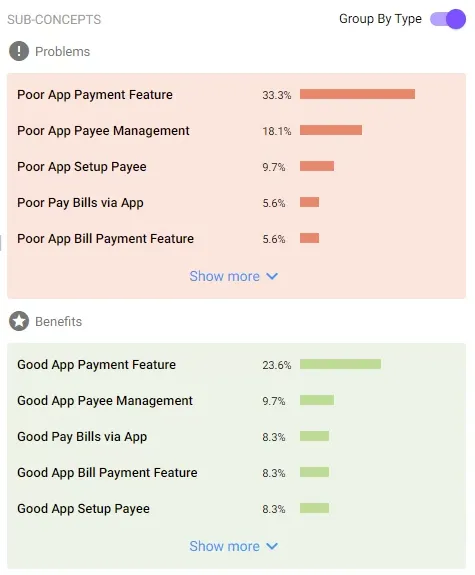
Task: Select Good App Payment Feature row
Action: 236,365
